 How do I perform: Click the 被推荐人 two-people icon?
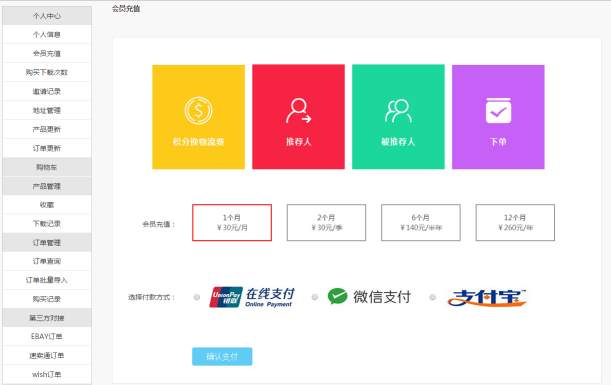tap(398, 111)
